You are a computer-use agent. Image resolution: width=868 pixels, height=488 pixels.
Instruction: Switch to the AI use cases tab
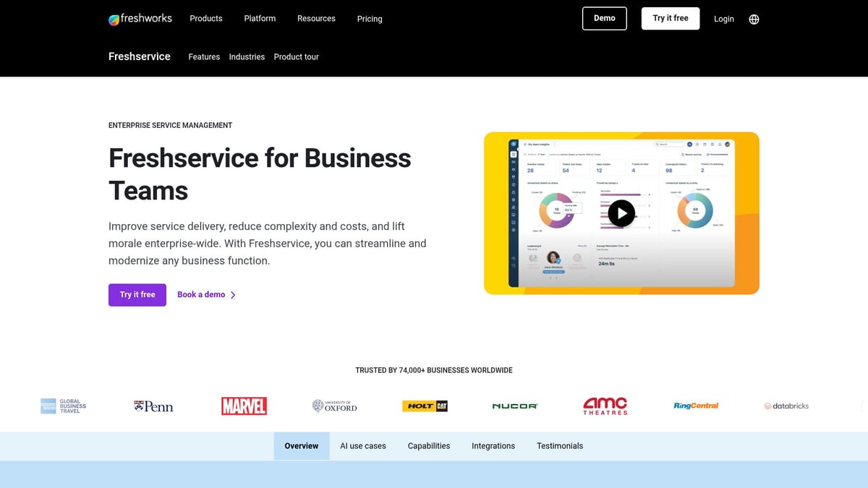(x=363, y=446)
